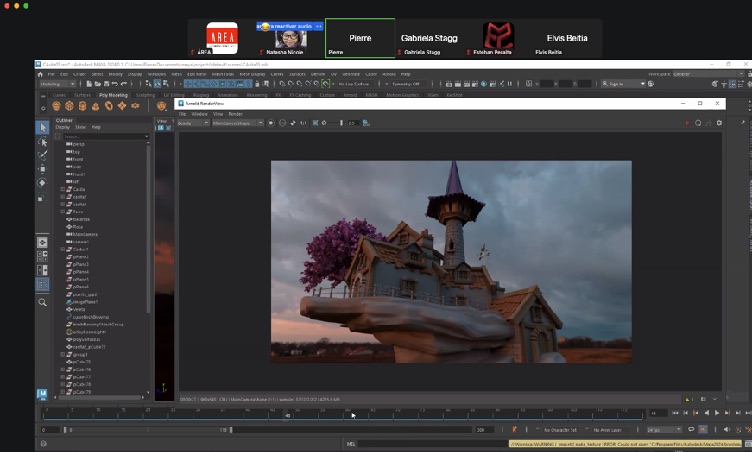752x452 pixels.
Task: Pause rendering with the pause icon
Action: coord(510,84)
